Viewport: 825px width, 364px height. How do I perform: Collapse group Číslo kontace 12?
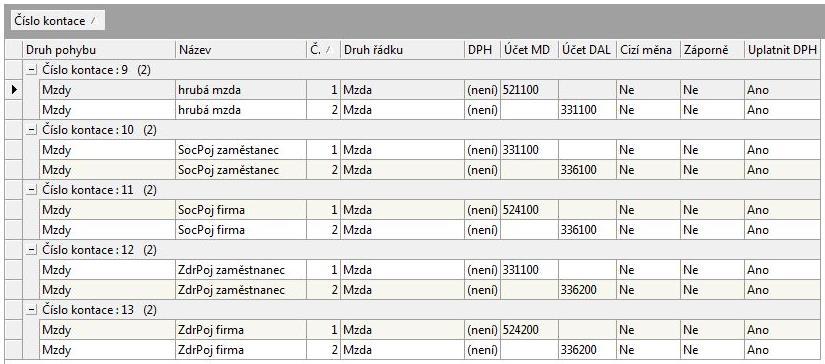[x=32, y=250]
